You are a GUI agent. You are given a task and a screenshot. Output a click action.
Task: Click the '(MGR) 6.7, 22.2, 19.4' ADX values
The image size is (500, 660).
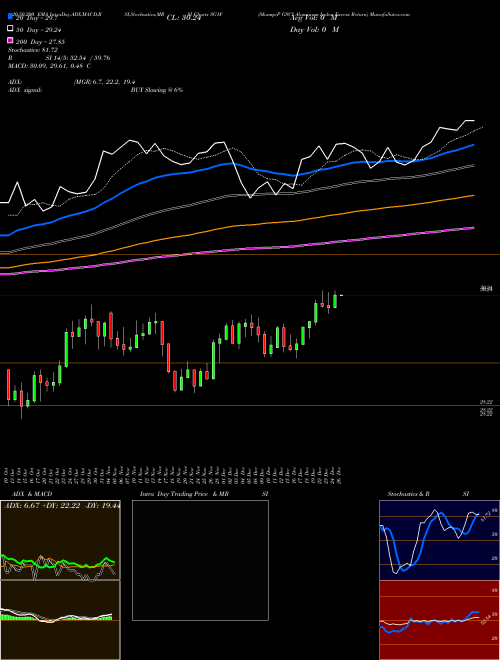105,82
